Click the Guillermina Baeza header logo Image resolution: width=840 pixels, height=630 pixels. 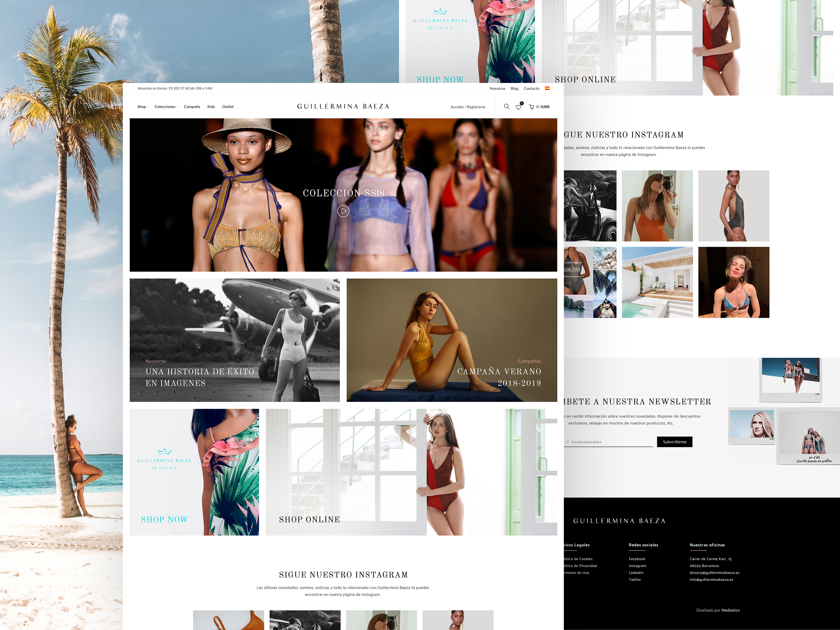click(343, 107)
